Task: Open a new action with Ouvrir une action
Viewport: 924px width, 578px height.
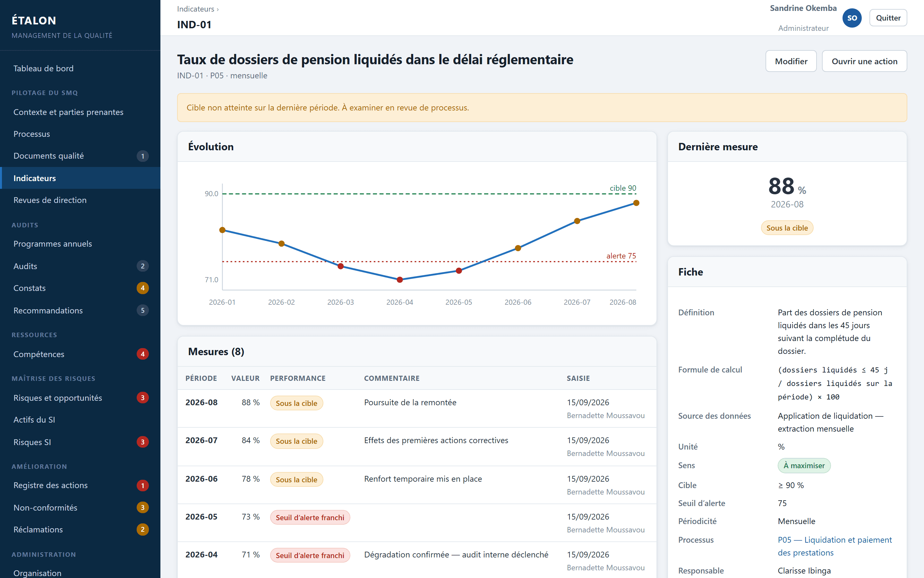Action: [x=864, y=61]
